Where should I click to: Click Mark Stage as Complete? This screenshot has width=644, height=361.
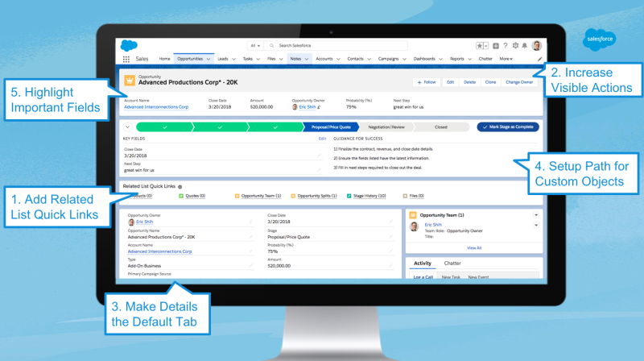click(x=508, y=127)
